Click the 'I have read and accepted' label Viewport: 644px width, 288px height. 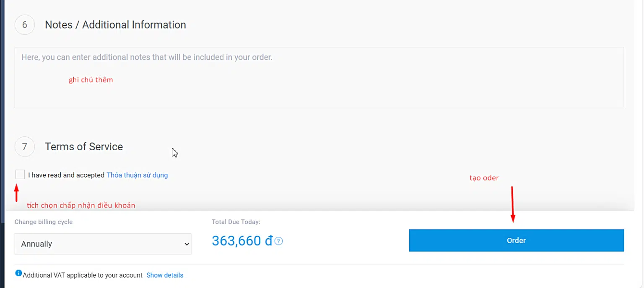click(66, 175)
